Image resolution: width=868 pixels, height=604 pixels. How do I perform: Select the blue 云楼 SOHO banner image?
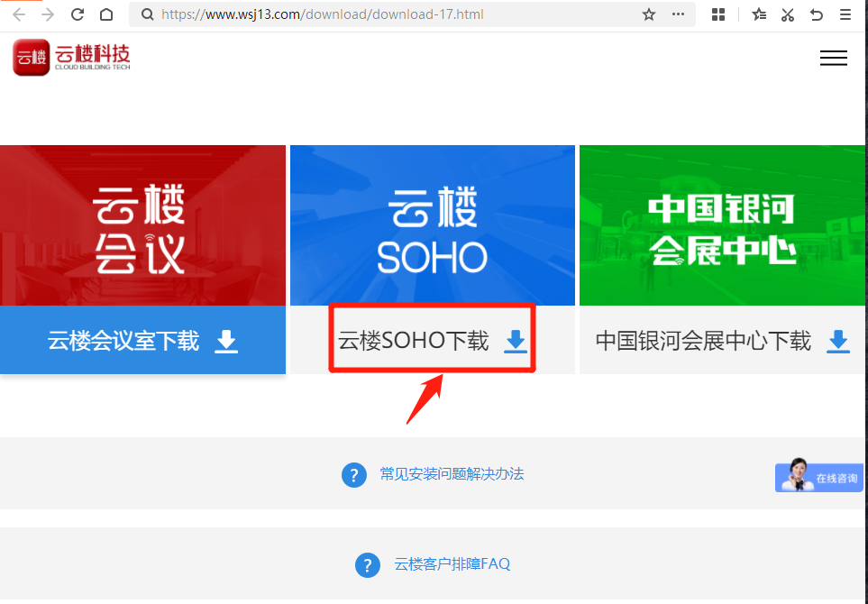(433, 225)
